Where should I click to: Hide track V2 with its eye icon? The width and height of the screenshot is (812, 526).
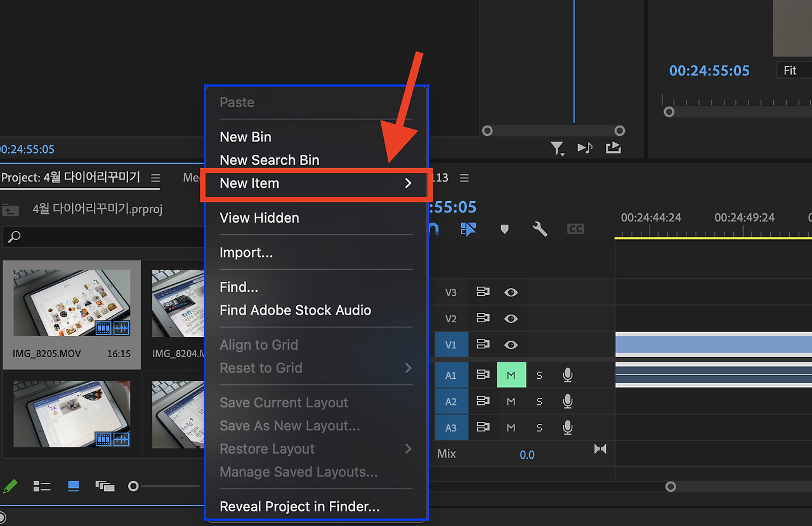511,319
